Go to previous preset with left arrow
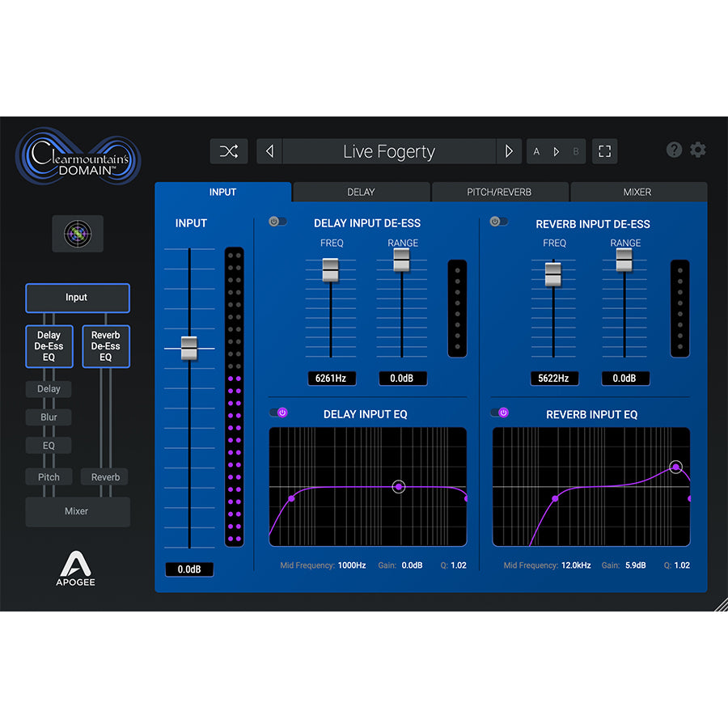The image size is (728, 728). 269,151
